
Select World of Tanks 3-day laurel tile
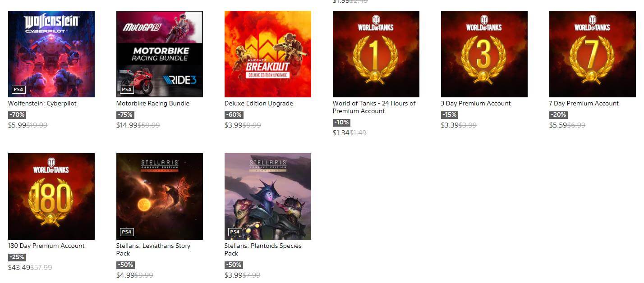tap(484, 54)
